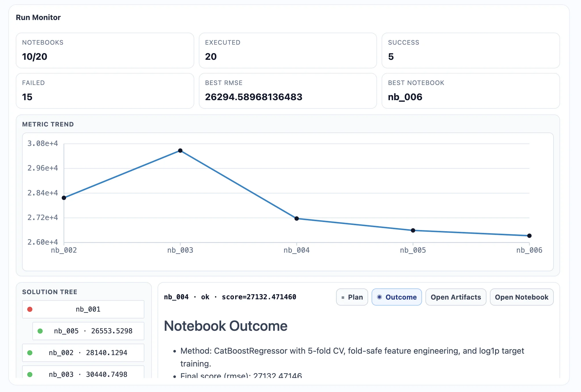This screenshot has width=581, height=392.
Task: Toggle the Outcome view on
Action: (x=397, y=297)
